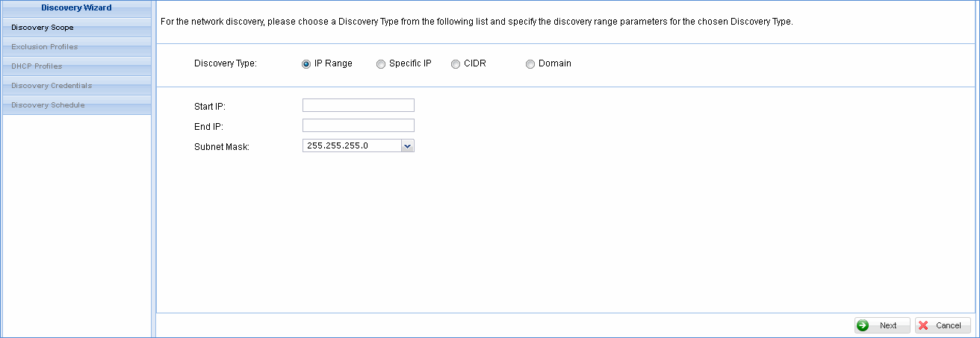Select the CIDR discovery type option
The image size is (980, 338).
click(456, 64)
